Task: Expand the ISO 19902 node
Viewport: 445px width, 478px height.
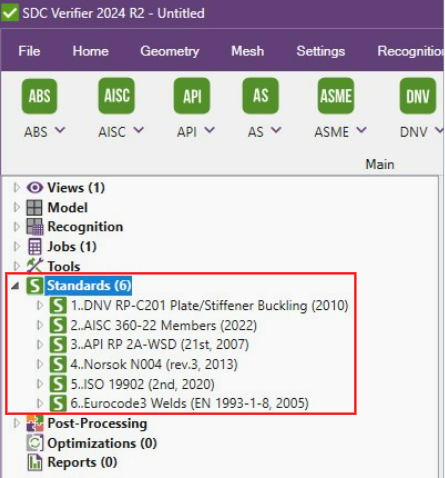Action: pyautogui.click(x=40, y=384)
